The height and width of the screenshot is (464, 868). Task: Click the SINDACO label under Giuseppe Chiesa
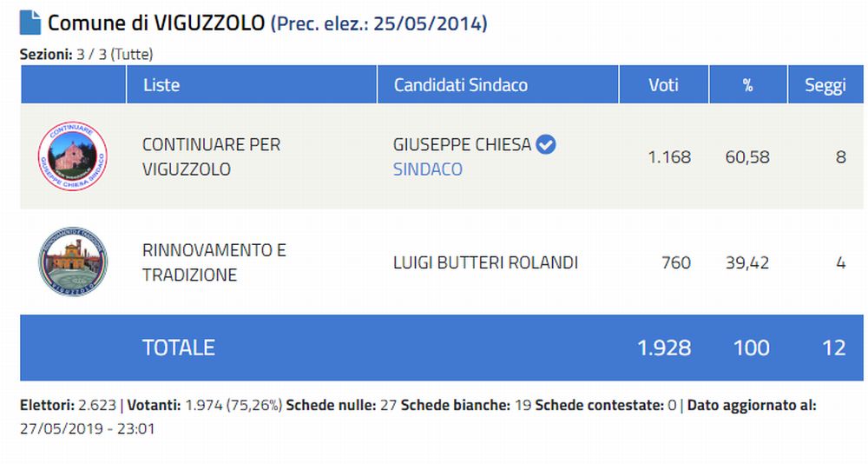427,169
